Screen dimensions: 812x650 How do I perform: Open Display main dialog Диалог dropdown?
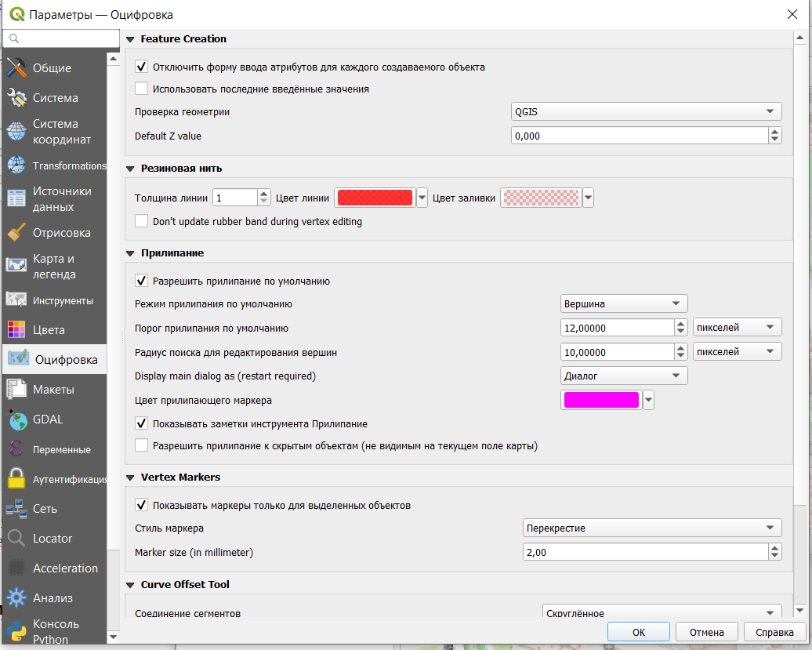click(624, 376)
